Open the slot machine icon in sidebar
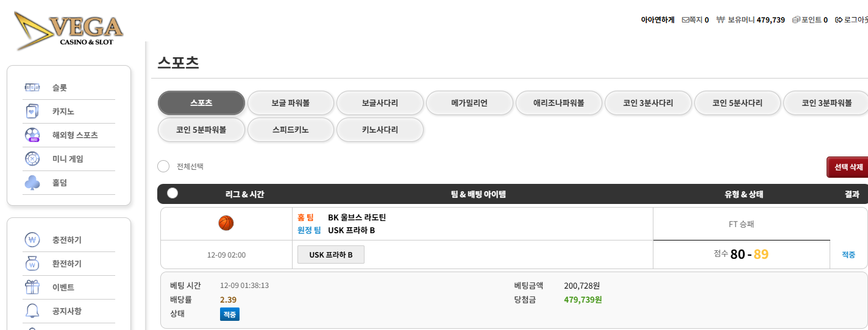Screen dimensions: 868x330 tap(32, 88)
